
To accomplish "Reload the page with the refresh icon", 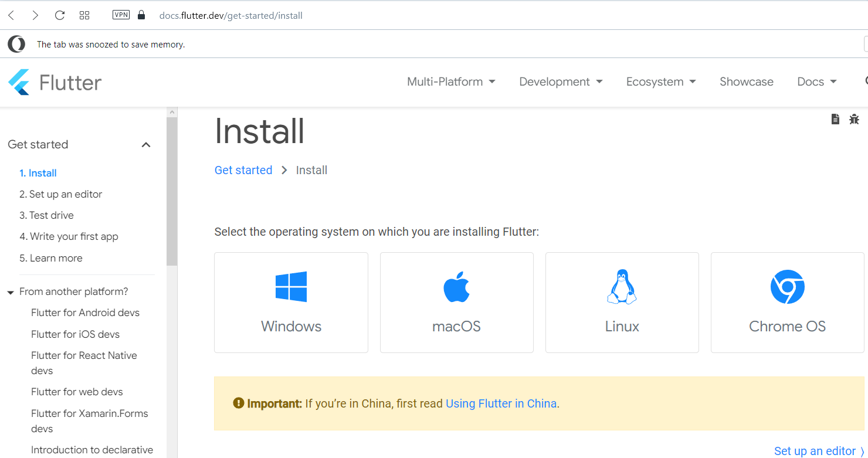I will click(x=60, y=15).
